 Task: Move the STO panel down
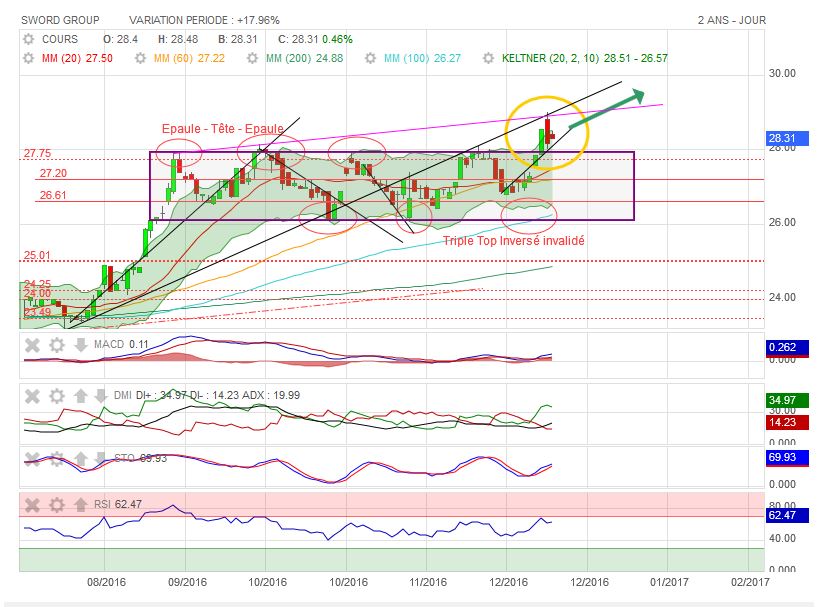click(x=101, y=459)
